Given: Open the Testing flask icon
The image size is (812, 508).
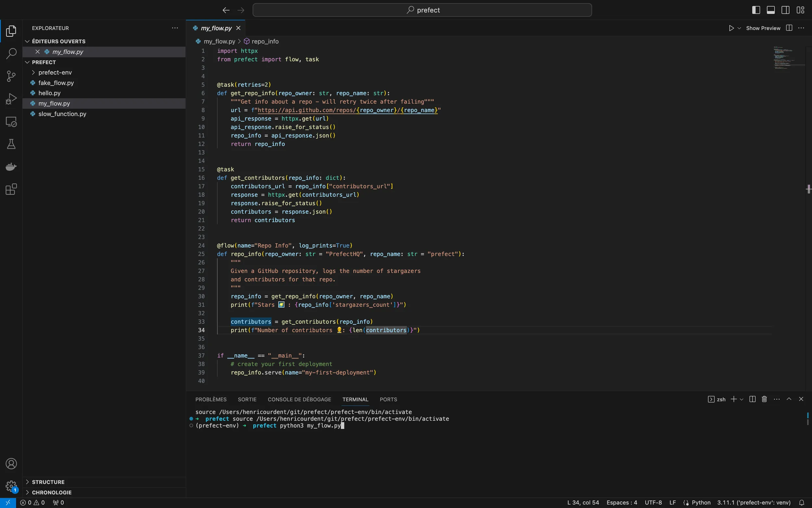Looking at the screenshot, I should (11, 144).
